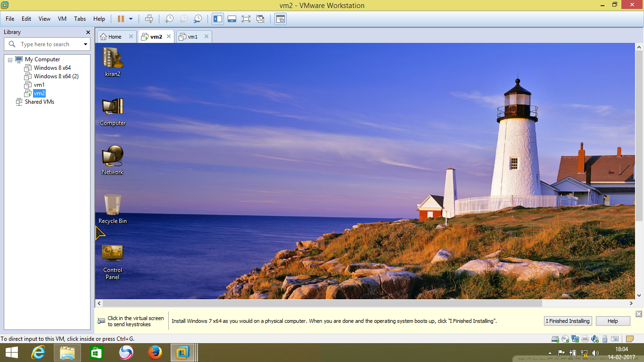Viewport: 644px width, 362px height.
Task: Launch Internet Explorer from the taskbar
Action: (x=38, y=353)
